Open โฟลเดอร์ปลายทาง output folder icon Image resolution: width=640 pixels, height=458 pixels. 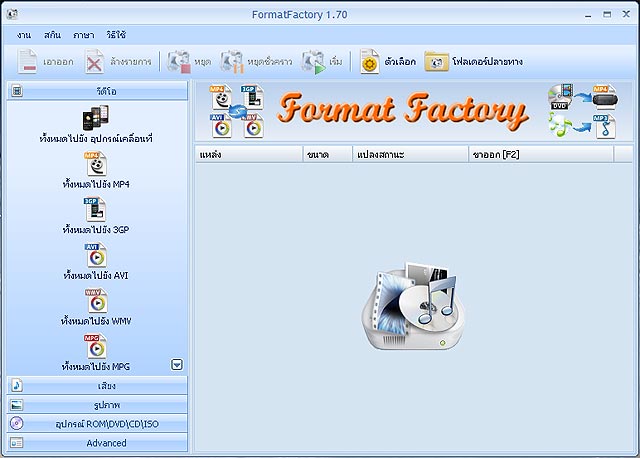[437, 62]
